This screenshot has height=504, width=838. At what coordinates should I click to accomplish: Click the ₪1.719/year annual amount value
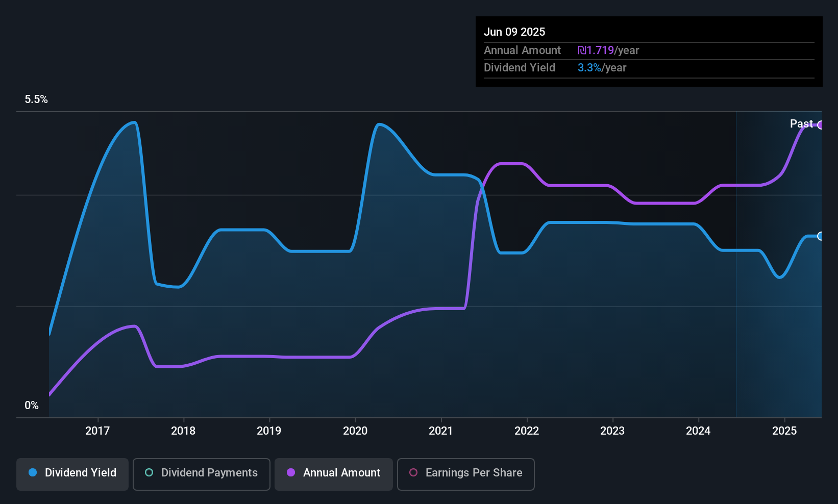point(608,50)
